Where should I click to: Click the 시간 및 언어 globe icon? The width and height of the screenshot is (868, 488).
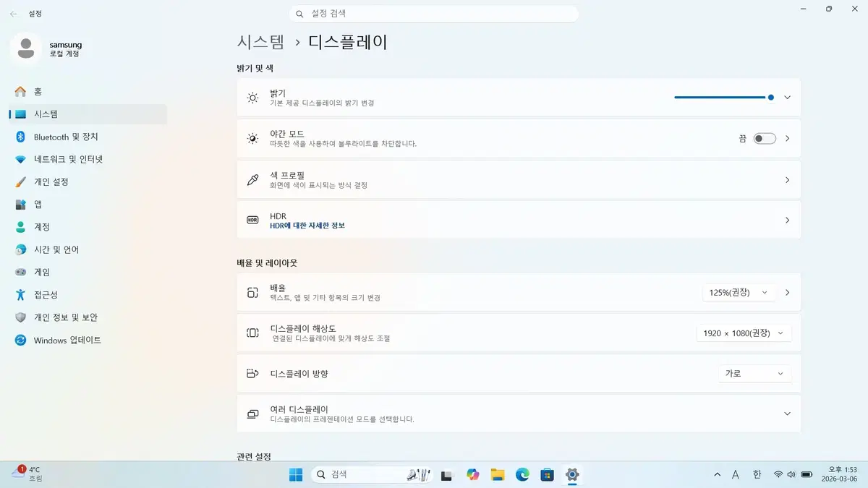(x=20, y=249)
